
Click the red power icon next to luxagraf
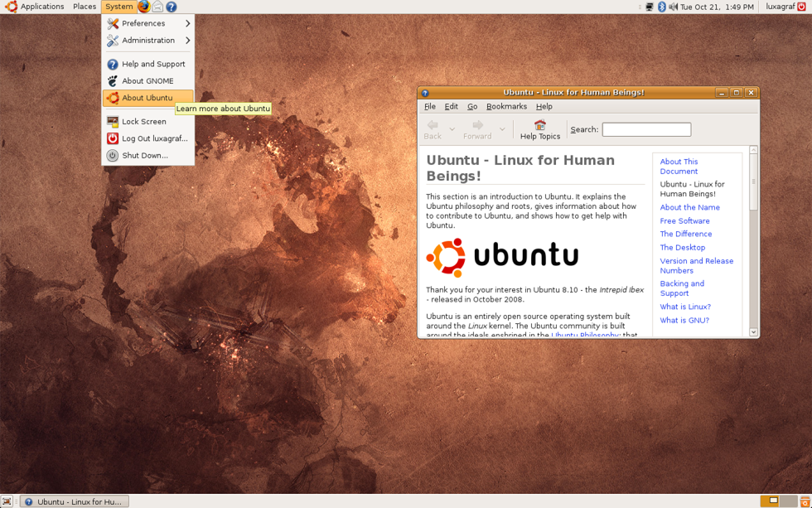[801, 7]
